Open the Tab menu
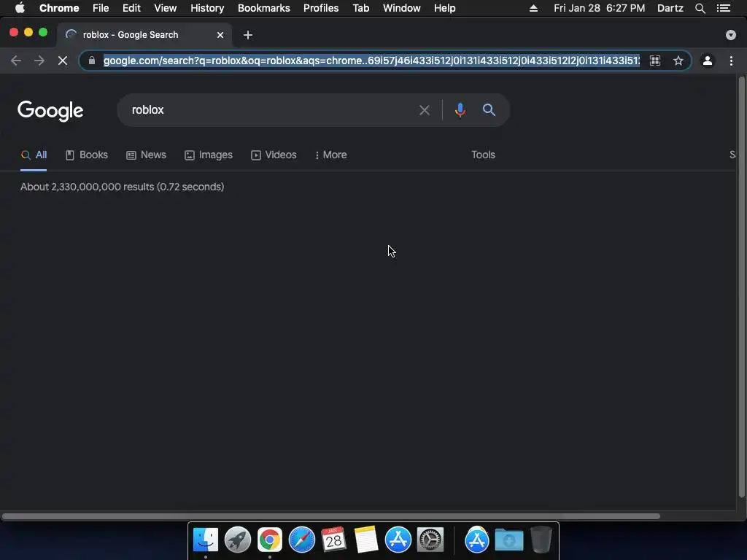 click(x=361, y=8)
